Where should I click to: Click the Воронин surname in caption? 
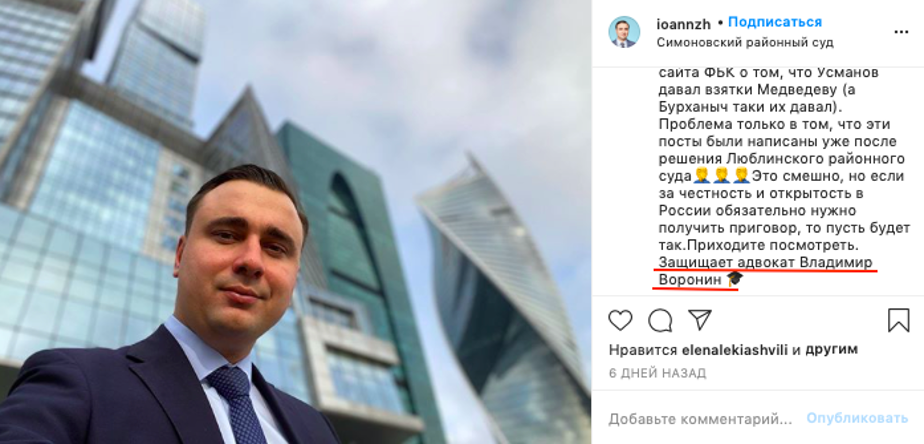pyautogui.click(x=689, y=280)
